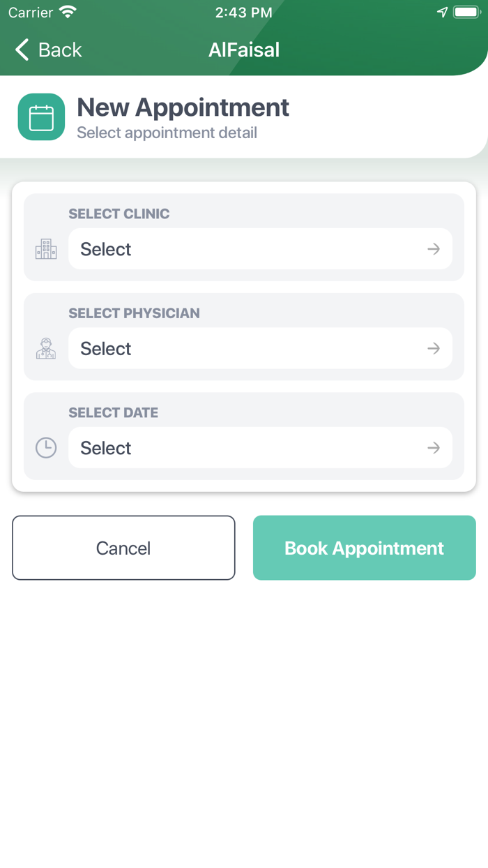488x868 pixels.
Task: Click the AlFaisal title in header
Action: pyautogui.click(x=244, y=50)
